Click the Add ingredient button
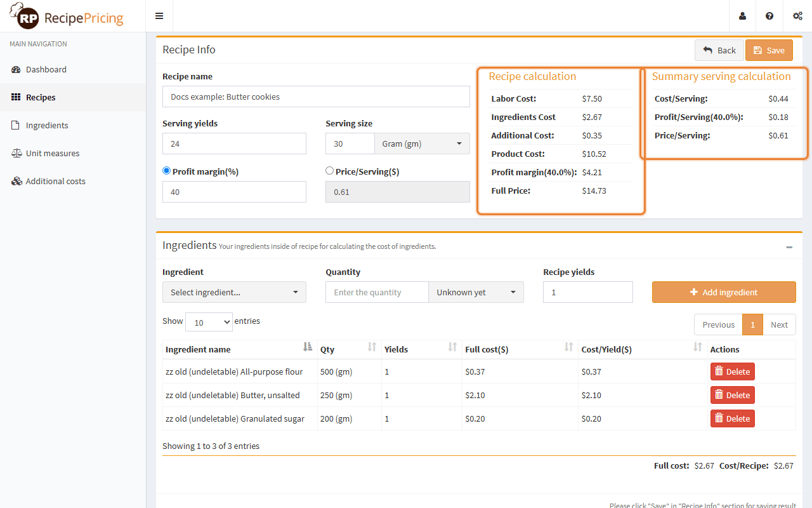Image resolution: width=812 pixels, height=508 pixels. [x=724, y=292]
